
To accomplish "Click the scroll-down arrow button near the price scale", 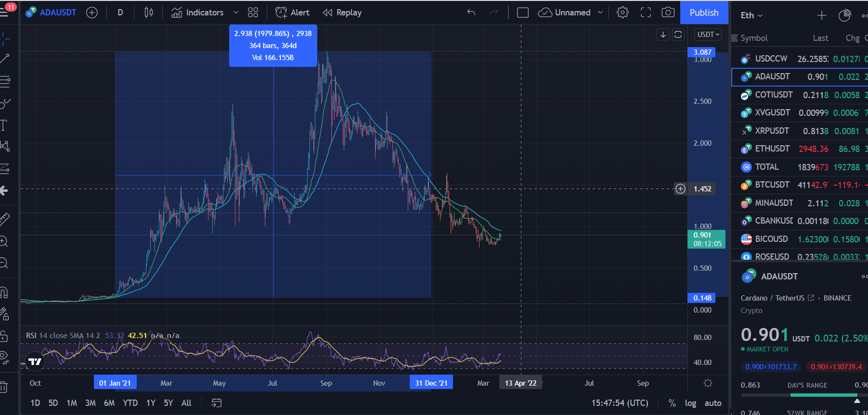I will [x=663, y=35].
